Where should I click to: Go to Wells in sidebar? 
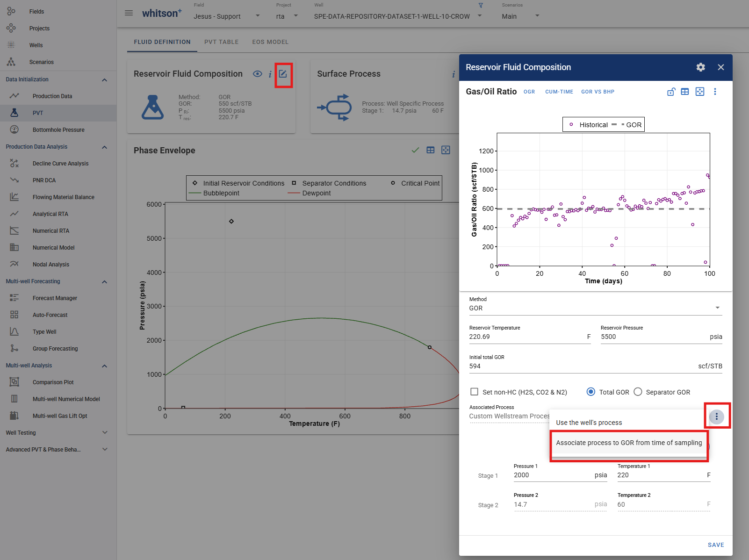36,45
